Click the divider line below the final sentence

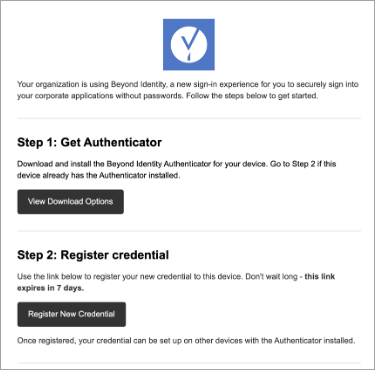click(189, 363)
